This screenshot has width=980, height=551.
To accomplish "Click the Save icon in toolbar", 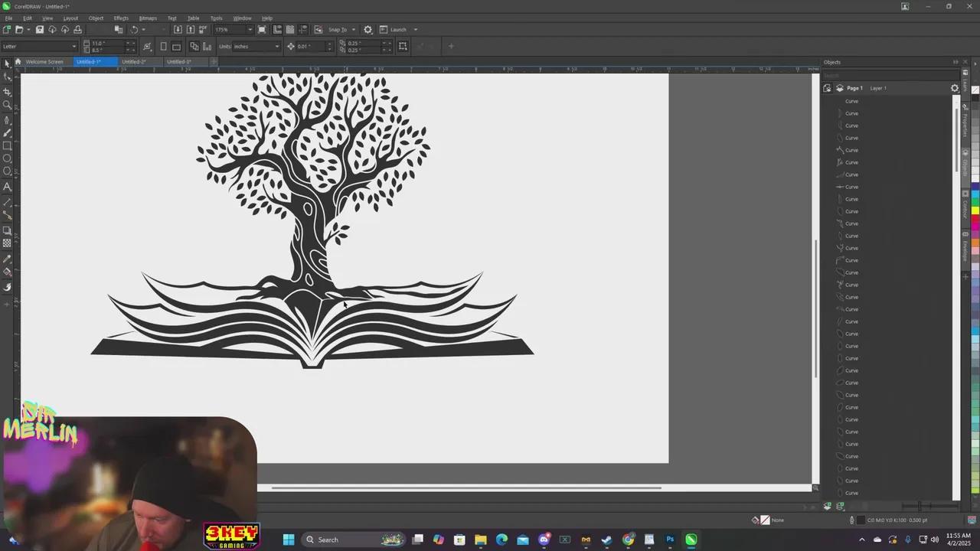I will (40, 30).
